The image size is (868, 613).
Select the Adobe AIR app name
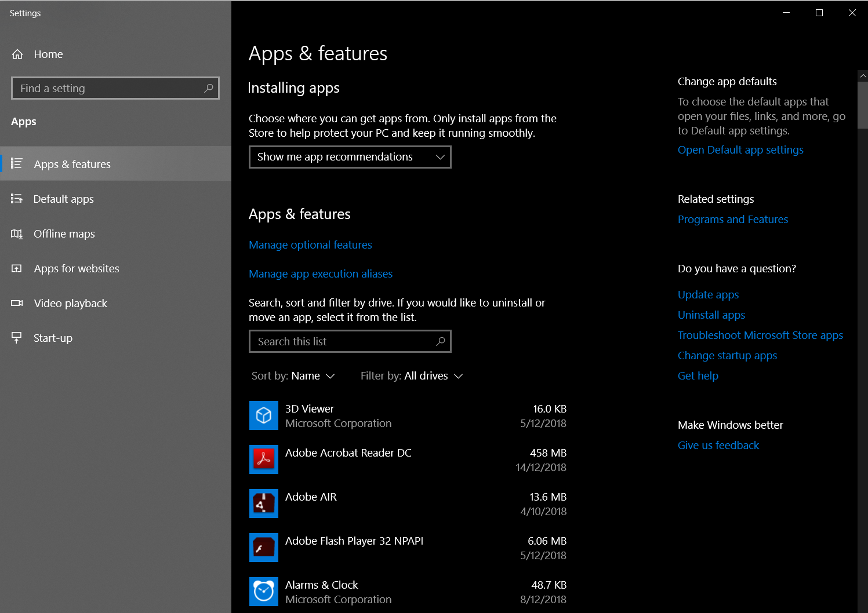click(x=311, y=497)
